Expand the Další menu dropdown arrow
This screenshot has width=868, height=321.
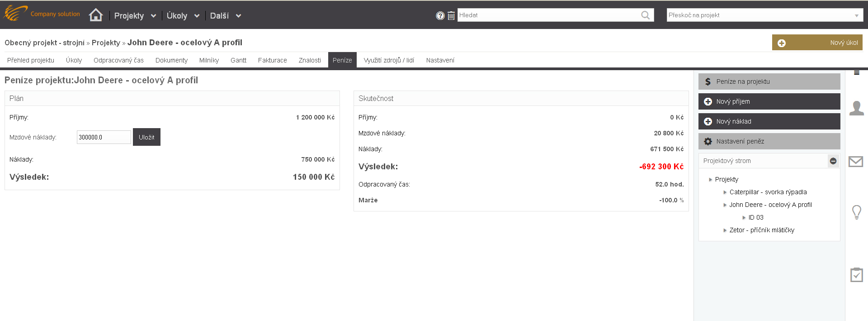click(238, 16)
